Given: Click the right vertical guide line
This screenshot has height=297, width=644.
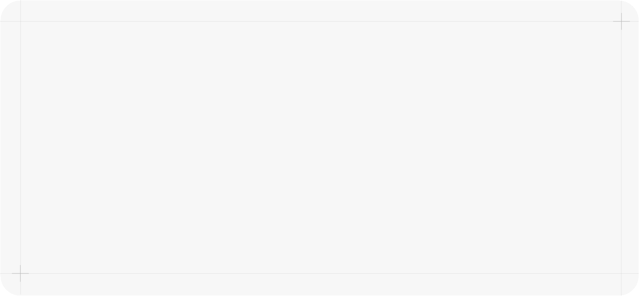Looking at the screenshot, I should [x=621, y=145].
